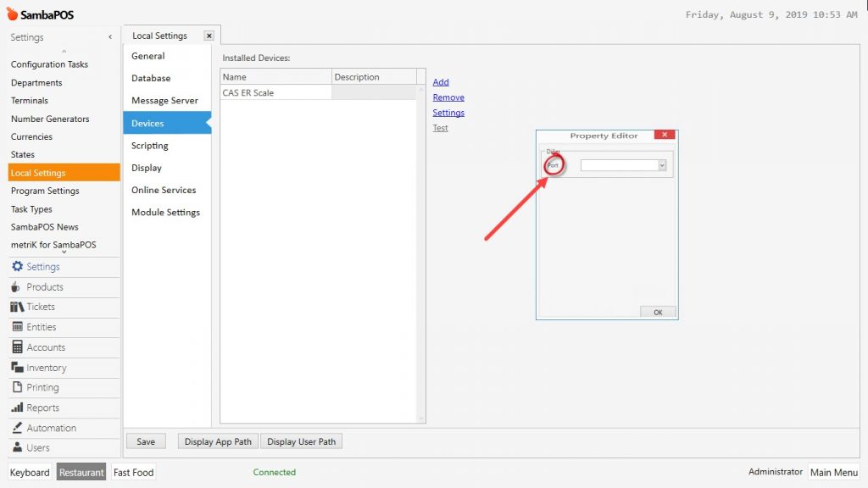The width and height of the screenshot is (868, 488).
Task: Click Display App Path button
Action: [218, 441]
